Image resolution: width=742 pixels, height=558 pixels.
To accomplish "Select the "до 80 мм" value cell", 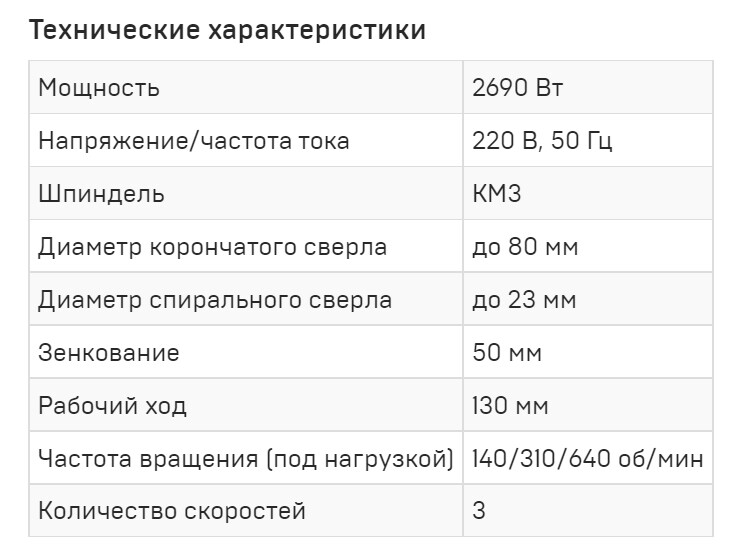I will 525,247.
